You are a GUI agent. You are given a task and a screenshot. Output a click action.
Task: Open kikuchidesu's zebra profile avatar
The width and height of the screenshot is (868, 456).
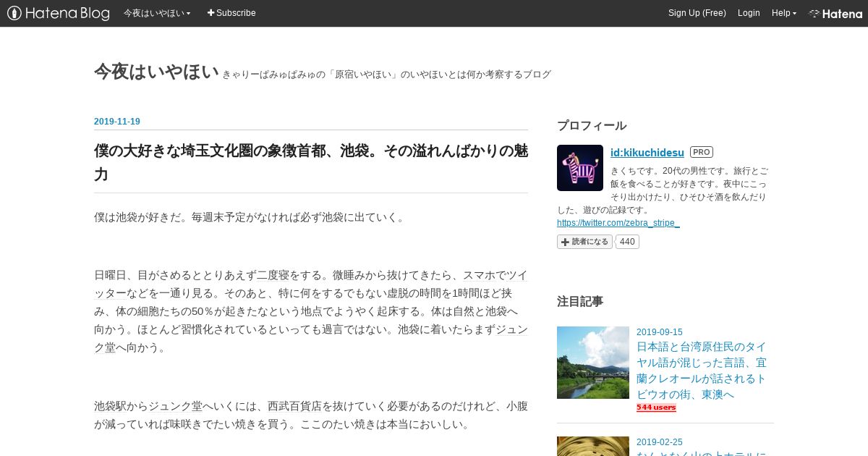coord(580,168)
